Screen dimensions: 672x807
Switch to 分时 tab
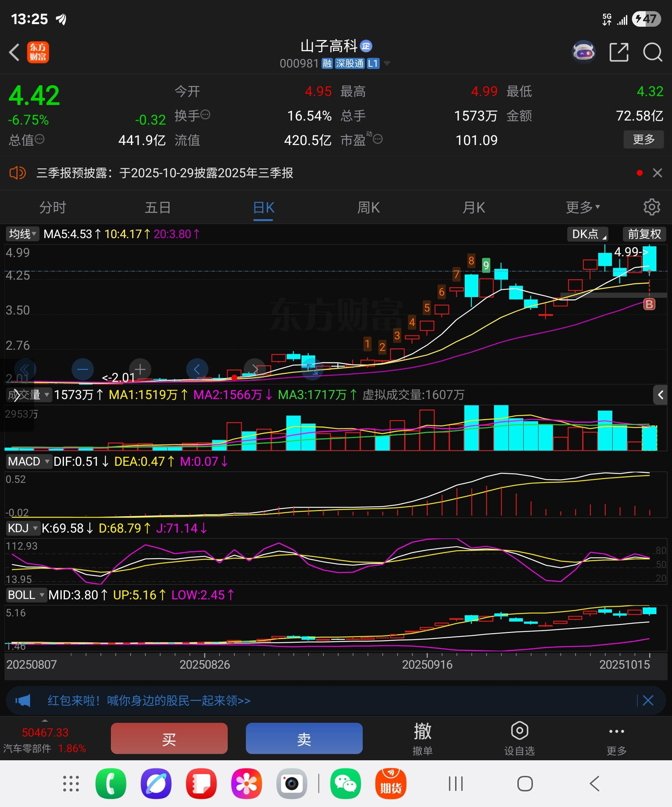(53, 207)
